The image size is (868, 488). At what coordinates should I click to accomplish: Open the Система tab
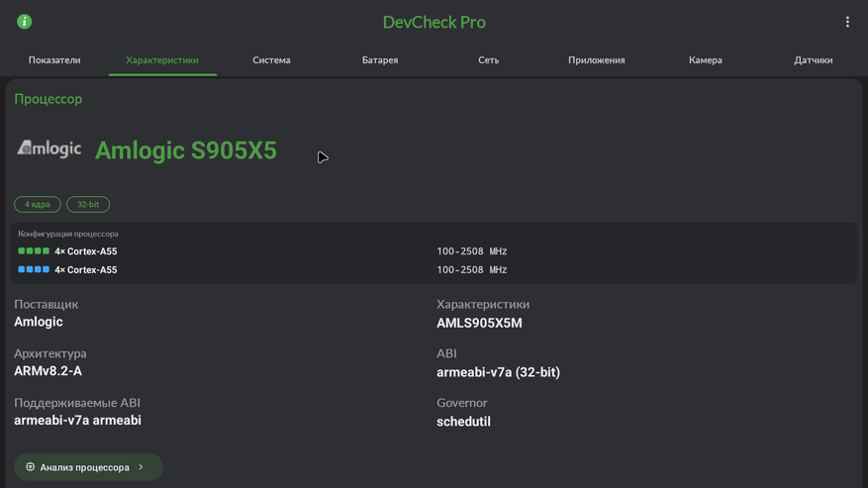[271, 59]
